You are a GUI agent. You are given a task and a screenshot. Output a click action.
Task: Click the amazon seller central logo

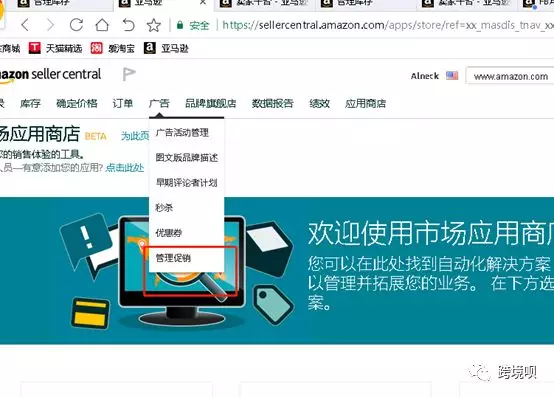(x=51, y=75)
